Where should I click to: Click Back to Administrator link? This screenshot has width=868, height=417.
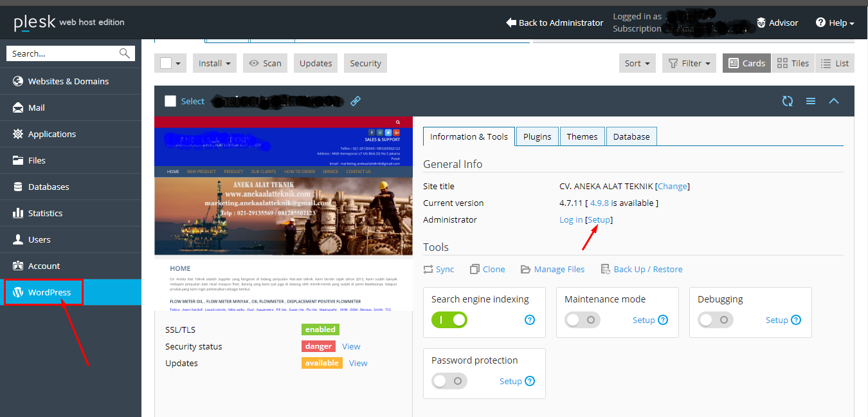point(555,23)
